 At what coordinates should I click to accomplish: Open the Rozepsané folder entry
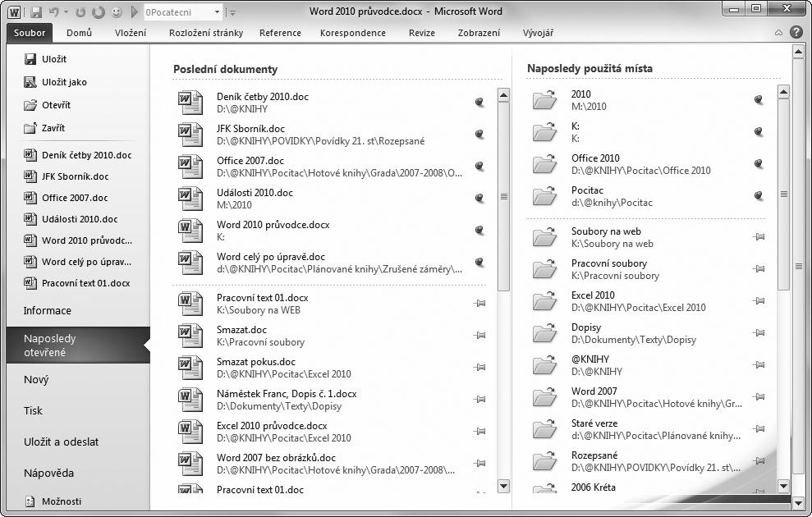[647, 461]
